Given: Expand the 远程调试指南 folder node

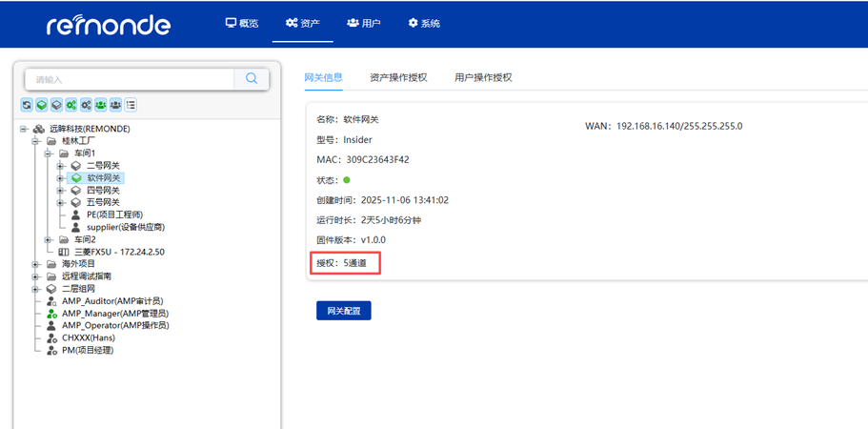Looking at the screenshot, I should [36, 276].
